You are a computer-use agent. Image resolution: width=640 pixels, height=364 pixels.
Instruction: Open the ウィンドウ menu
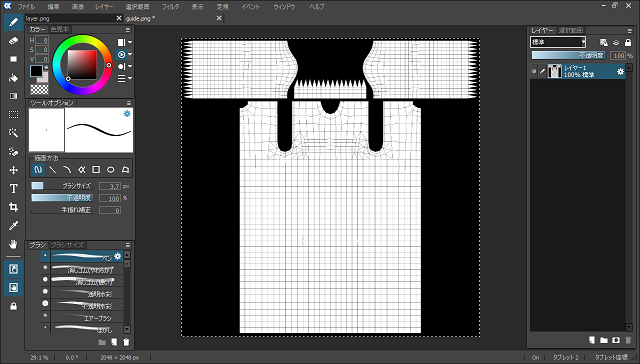(x=284, y=7)
